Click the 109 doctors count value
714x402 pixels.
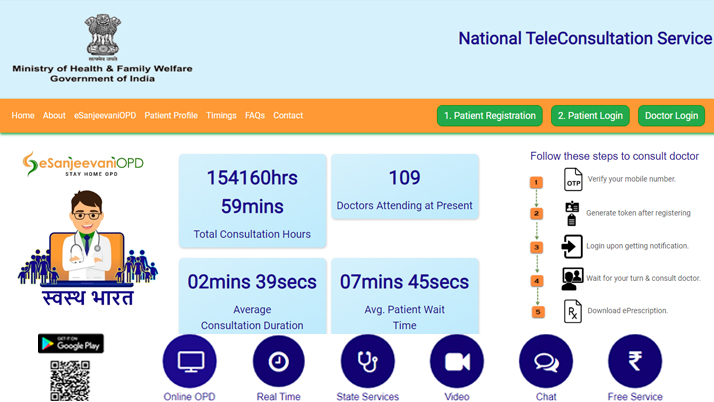click(x=405, y=178)
